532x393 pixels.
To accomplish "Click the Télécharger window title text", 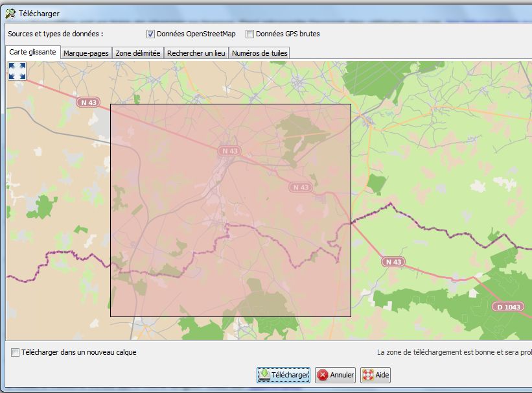I will (x=38, y=13).
